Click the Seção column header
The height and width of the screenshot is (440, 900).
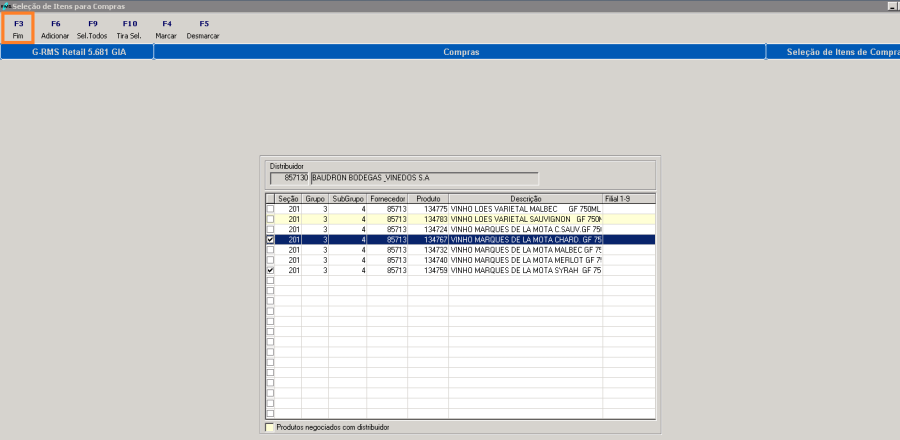click(288, 198)
